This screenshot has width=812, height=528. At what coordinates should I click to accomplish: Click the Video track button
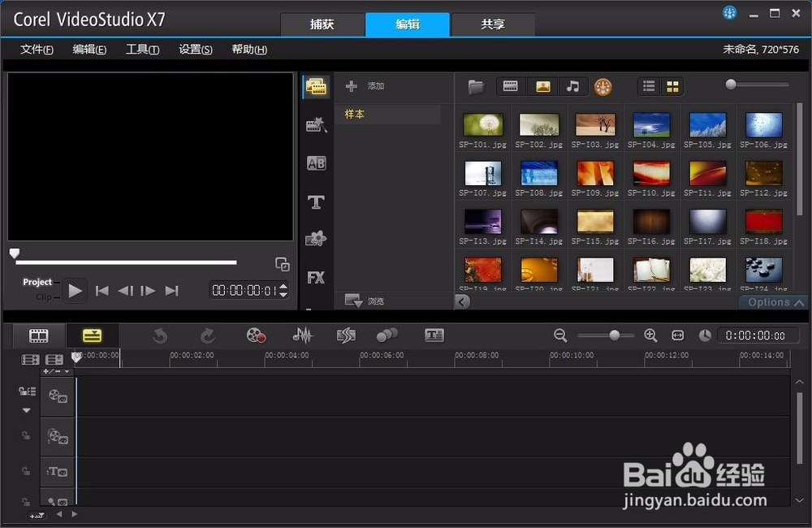click(58, 397)
